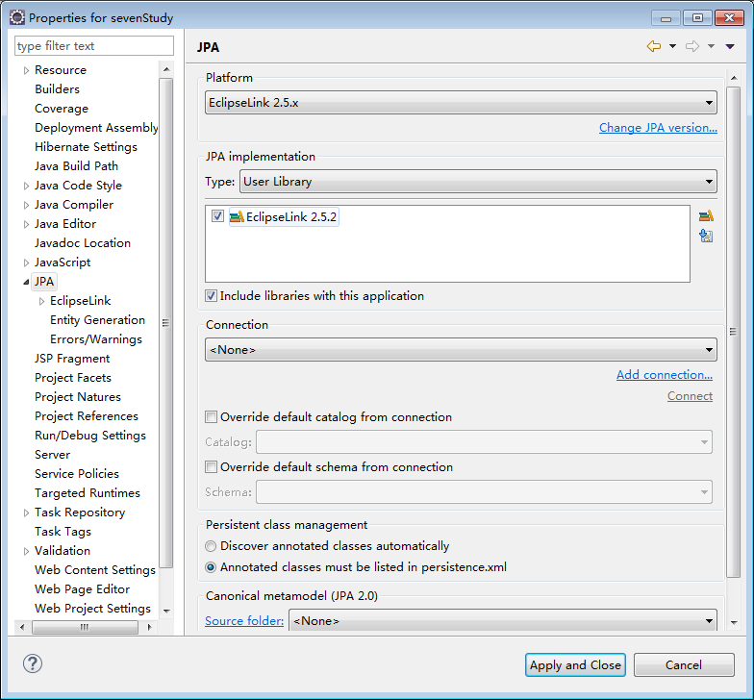The image size is (754, 700).
Task: Select JSP Fragment item
Action: (71, 358)
